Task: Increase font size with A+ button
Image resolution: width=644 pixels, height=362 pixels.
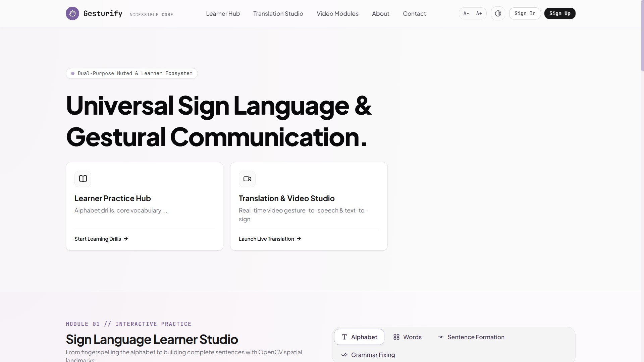Action: pyautogui.click(x=479, y=13)
